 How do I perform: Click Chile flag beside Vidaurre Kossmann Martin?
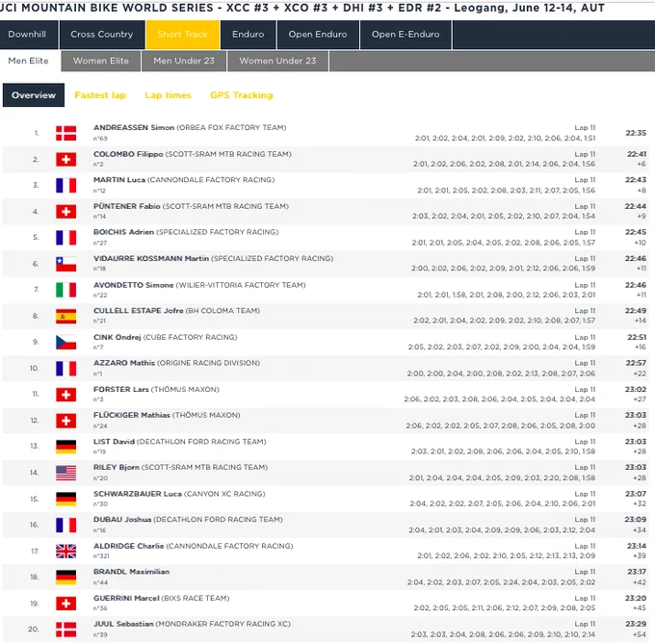(66, 264)
